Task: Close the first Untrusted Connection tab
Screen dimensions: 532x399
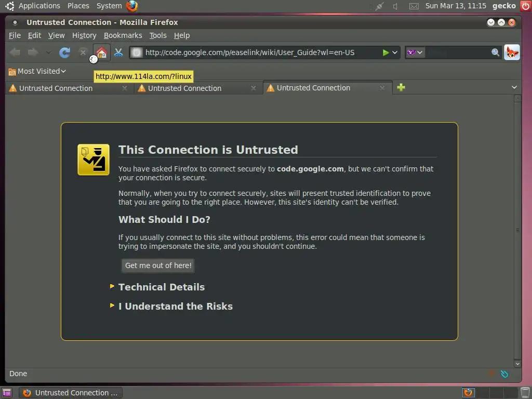Action: pyautogui.click(x=125, y=88)
